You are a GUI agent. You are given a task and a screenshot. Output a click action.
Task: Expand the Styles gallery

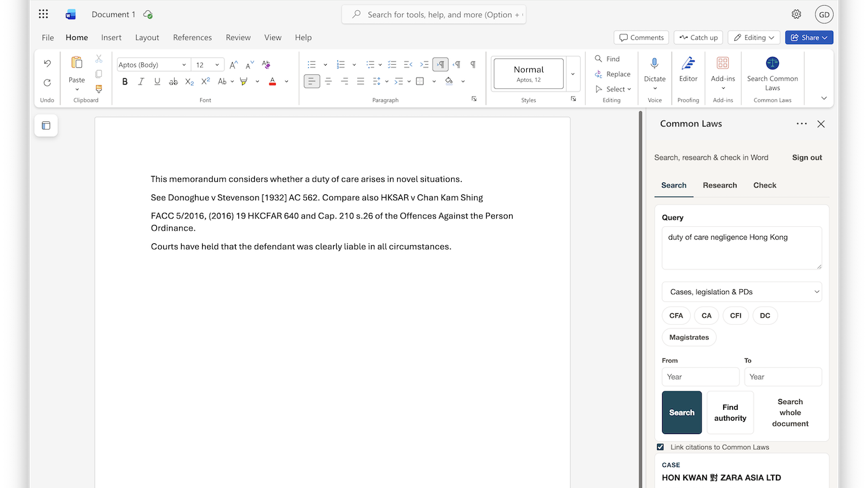(573, 74)
